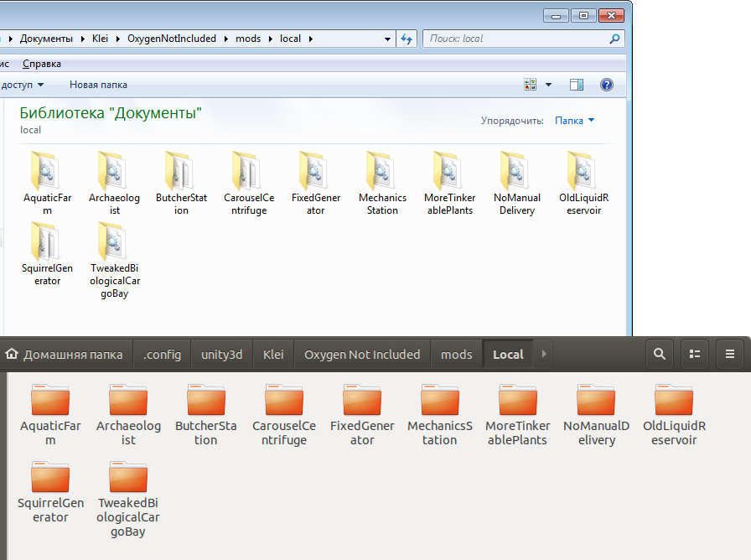This screenshot has width=751, height=560.
Task: Expand arrow after Документы in address bar
Action: coord(82,39)
